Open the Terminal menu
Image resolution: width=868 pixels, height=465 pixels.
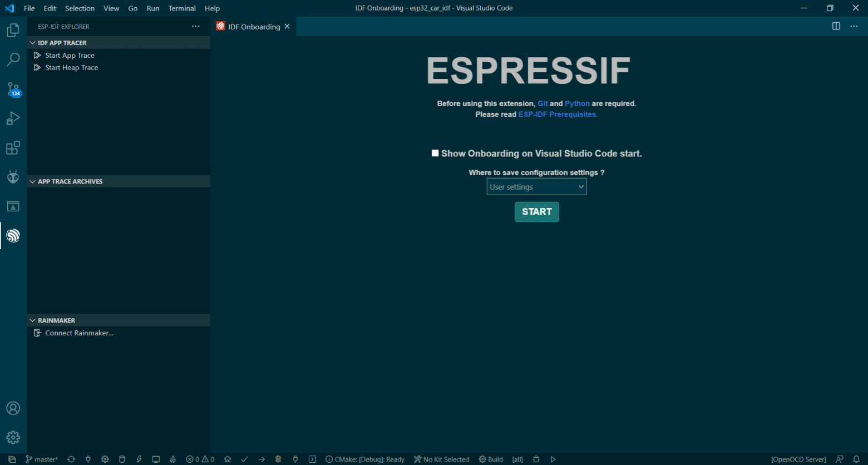[x=182, y=8]
